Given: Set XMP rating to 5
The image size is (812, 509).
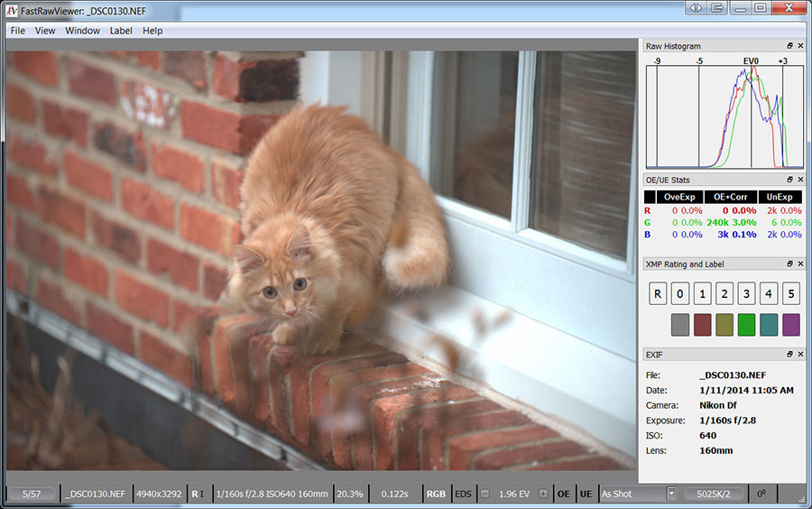Looking at the screenshot, I should [x=790, y=293].
